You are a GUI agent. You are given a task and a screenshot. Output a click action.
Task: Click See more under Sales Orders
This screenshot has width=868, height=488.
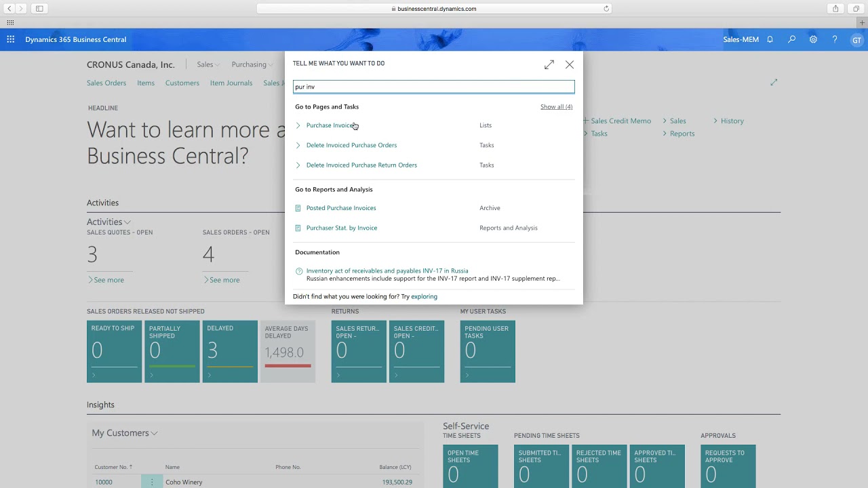tap(221, 280)
